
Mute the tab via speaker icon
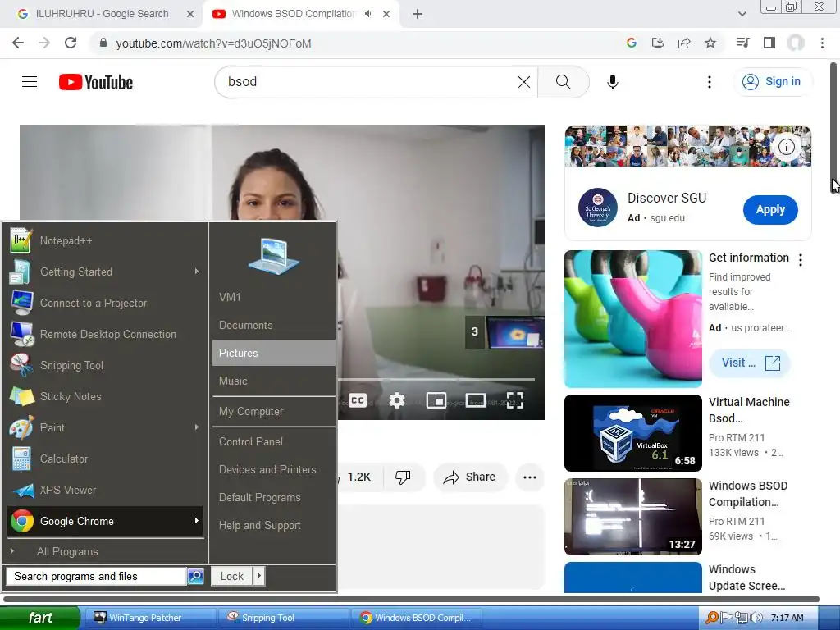click(x=368, y=14)
